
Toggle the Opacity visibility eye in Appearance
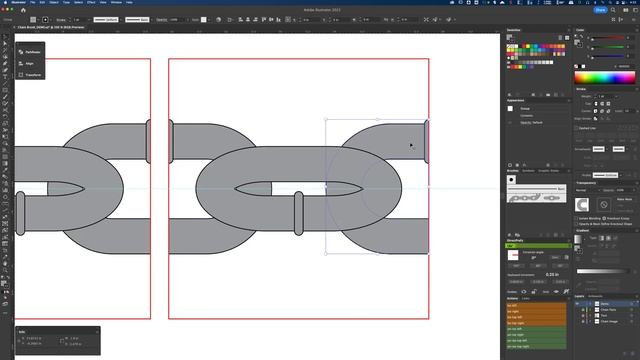(x=510, y=122)
